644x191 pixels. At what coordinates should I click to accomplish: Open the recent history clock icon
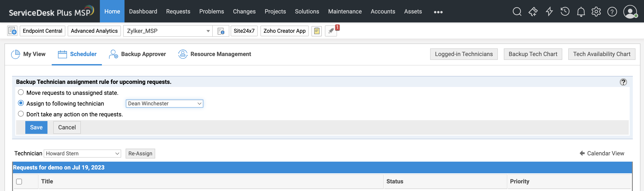(565, 11)
